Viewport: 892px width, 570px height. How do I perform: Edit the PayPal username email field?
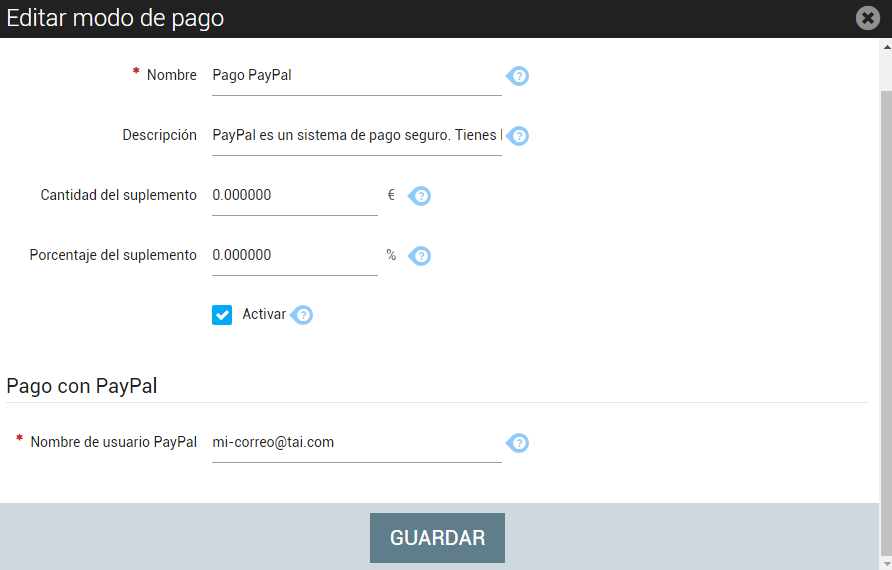(x=357, y=444)
